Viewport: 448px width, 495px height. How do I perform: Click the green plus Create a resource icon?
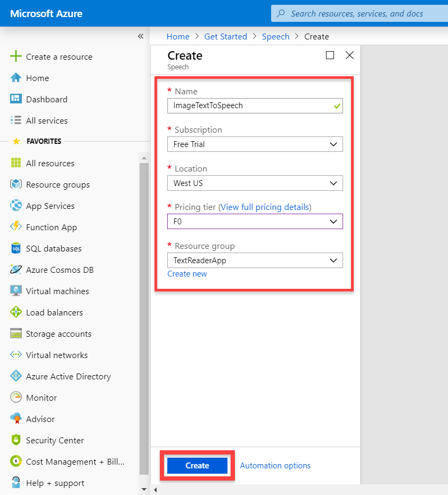(x=16, y=56)
